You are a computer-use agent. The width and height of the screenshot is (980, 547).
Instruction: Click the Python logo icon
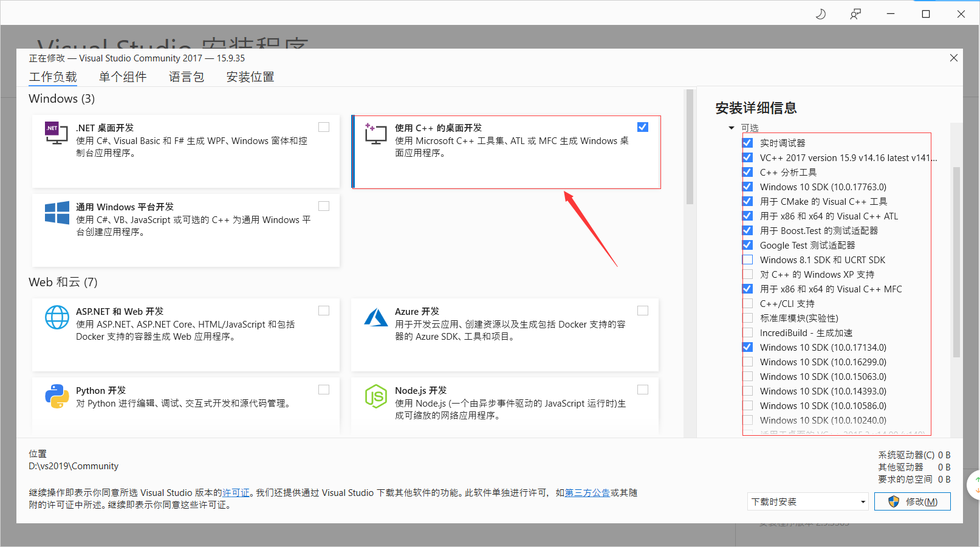(x=57, y=396)
